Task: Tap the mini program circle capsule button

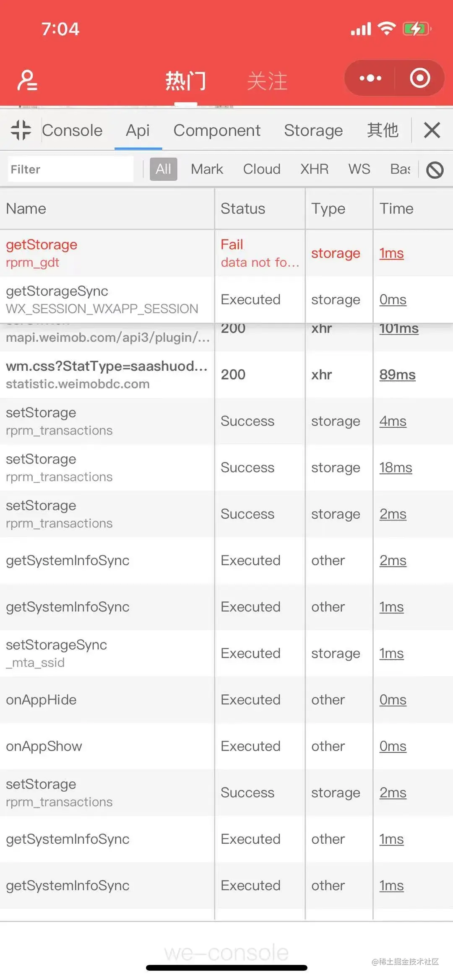Action: 420,78
